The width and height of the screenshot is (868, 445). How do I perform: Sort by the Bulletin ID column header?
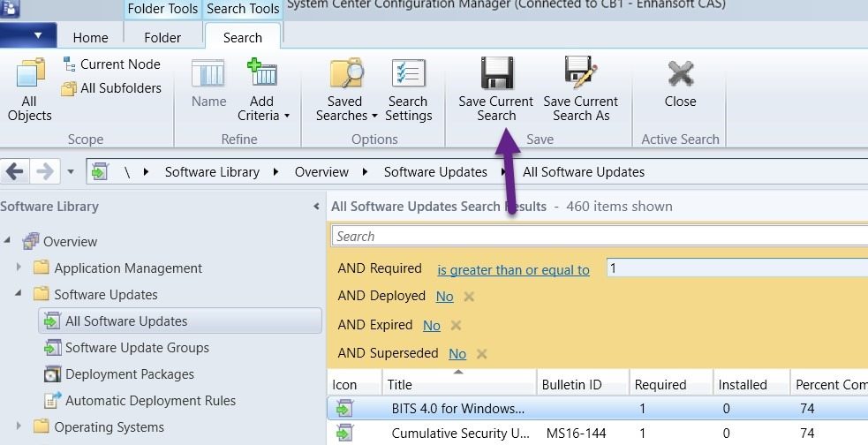pos(583,384)
